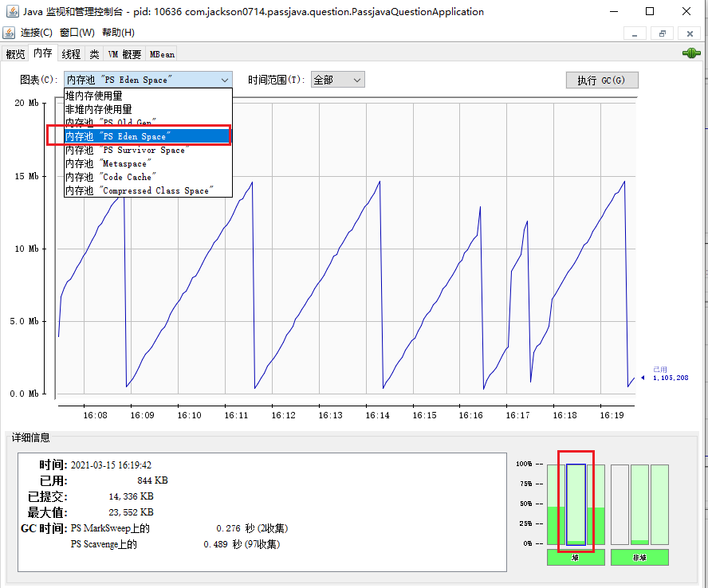Minimize the inner console frame
The width and height of the screenshot is (708, 588).
(x=635, y=33)
